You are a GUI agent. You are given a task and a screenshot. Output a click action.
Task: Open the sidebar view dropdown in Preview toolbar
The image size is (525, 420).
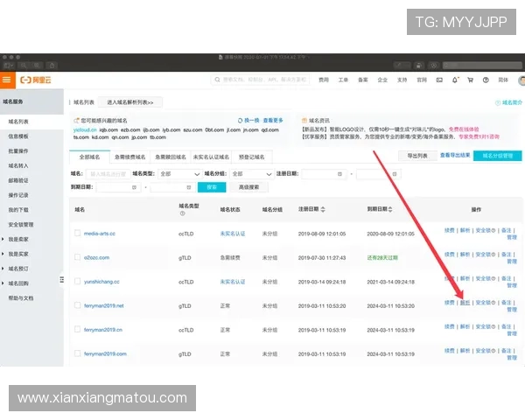(x=9, y=66)
